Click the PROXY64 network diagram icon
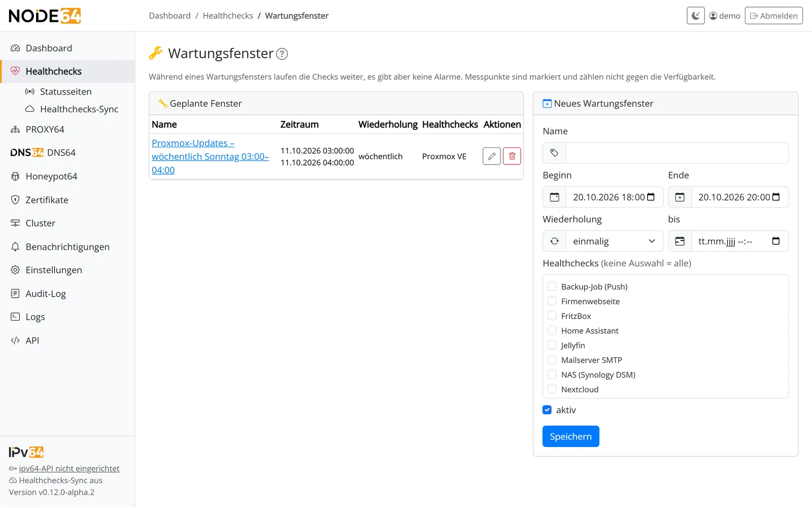Image resolution: width=812 pixels, height=508 pixels. [15, 130]
